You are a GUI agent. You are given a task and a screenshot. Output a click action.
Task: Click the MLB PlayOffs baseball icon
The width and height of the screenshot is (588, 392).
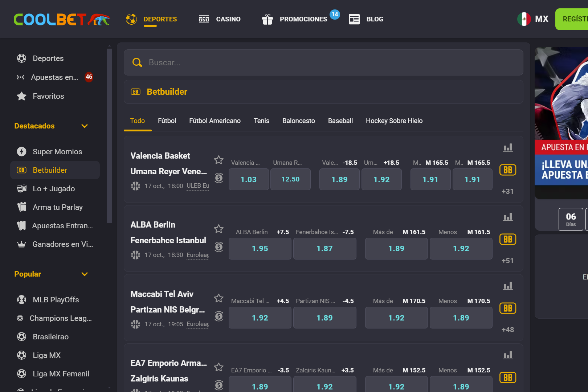pyautogui.click(x=22, y=299)
